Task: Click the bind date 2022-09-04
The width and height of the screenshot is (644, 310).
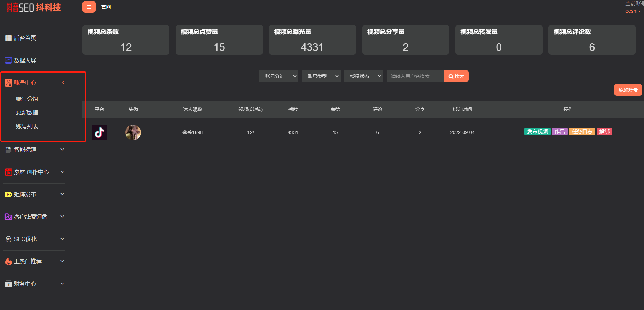Action: coord(462,132)
